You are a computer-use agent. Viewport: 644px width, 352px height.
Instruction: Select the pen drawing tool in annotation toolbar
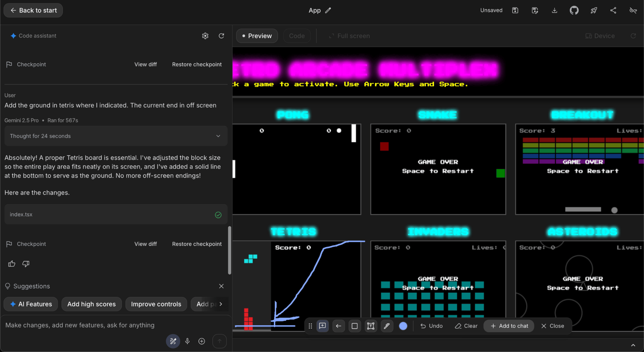click(387, 326)
